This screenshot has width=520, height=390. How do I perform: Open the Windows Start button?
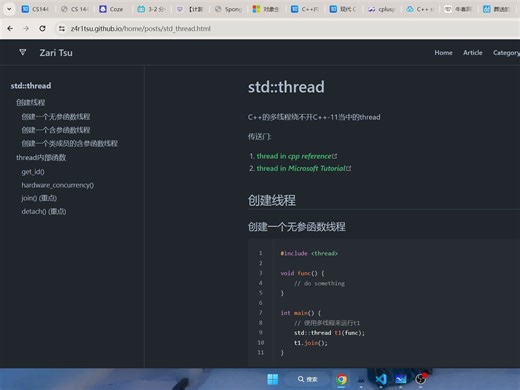[x=273, y=379]
